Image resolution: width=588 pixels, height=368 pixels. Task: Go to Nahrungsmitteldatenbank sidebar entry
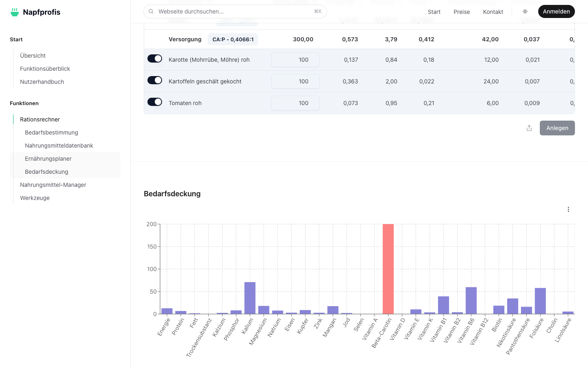point(59,146)
